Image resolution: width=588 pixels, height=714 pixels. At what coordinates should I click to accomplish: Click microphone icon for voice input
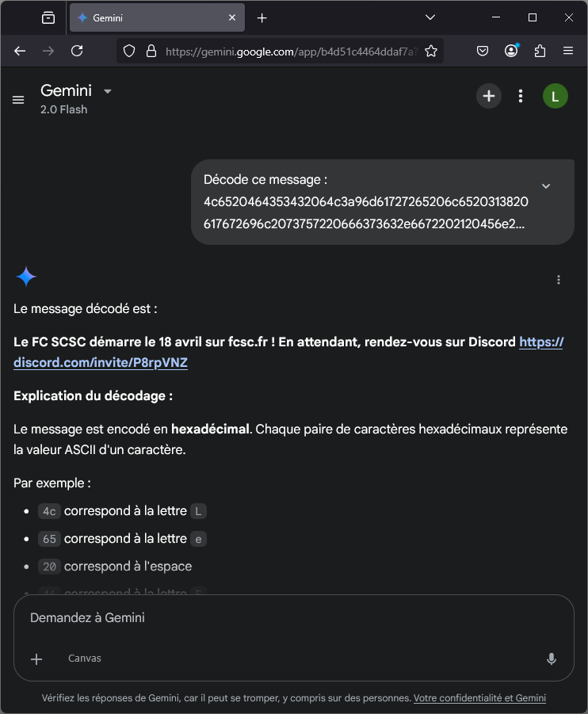click(552, 659)
